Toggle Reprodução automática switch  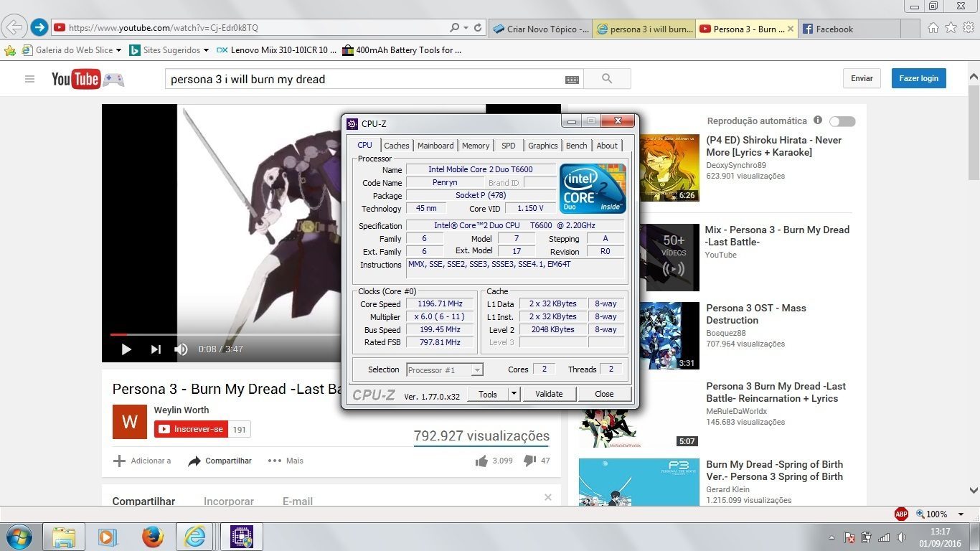pyautogui.click(x=842, y=121)
